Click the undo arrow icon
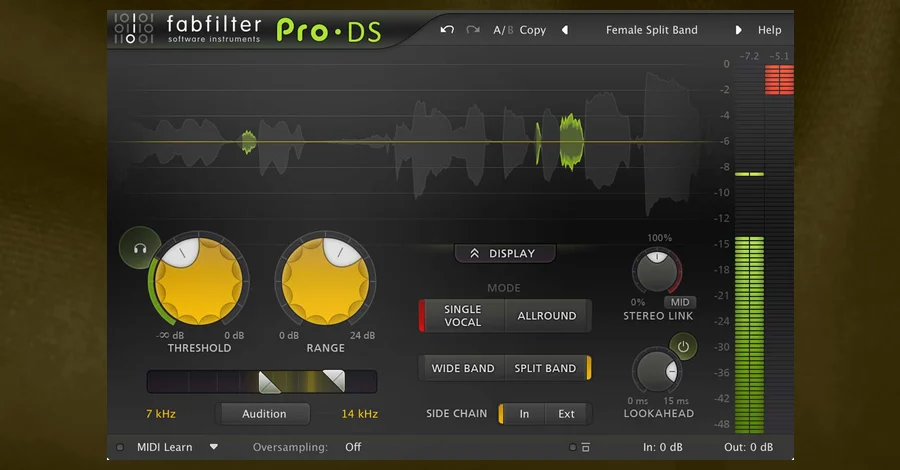Screen dimensions: 900x470 pos(447,29)
